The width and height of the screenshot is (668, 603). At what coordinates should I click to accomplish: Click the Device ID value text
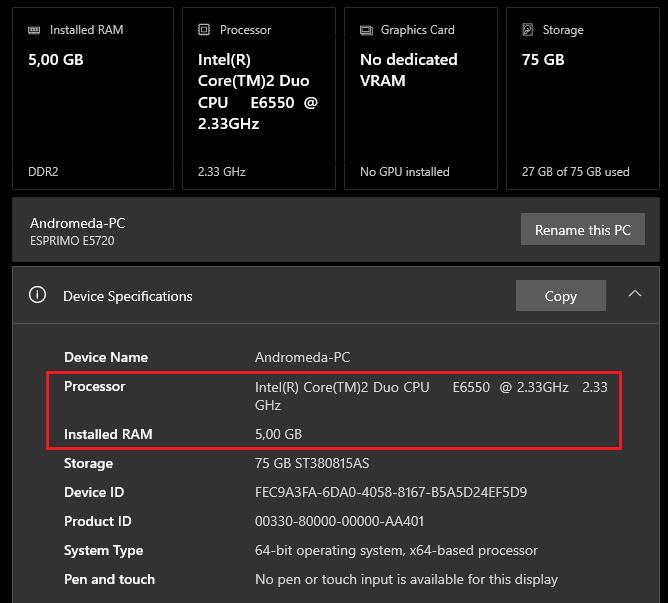click(x=390, y=492)
